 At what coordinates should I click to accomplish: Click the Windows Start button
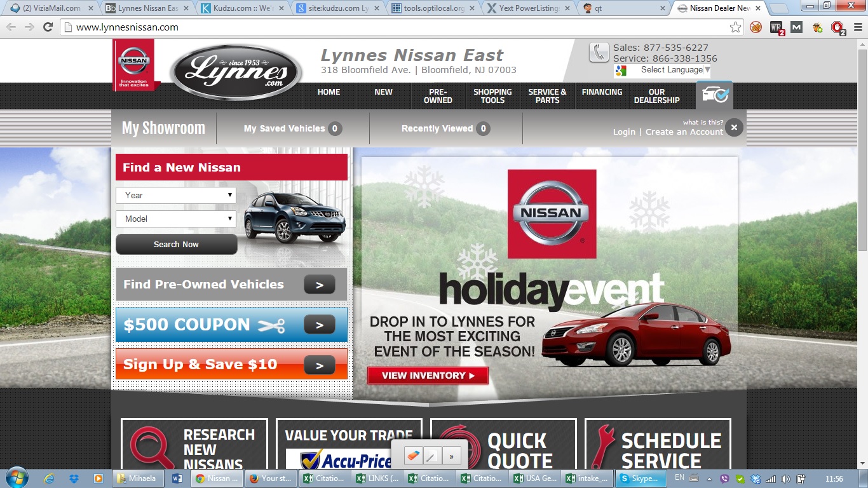tap(17, 477)
